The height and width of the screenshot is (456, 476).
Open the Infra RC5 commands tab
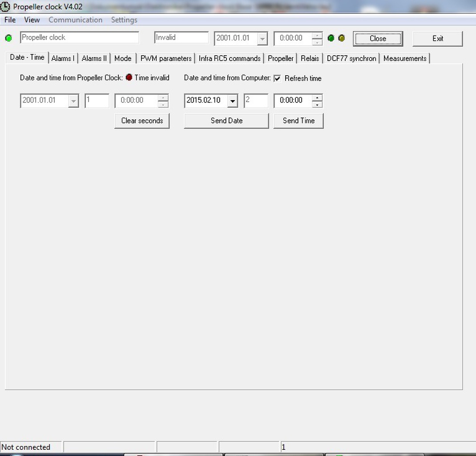pos(230,58)
